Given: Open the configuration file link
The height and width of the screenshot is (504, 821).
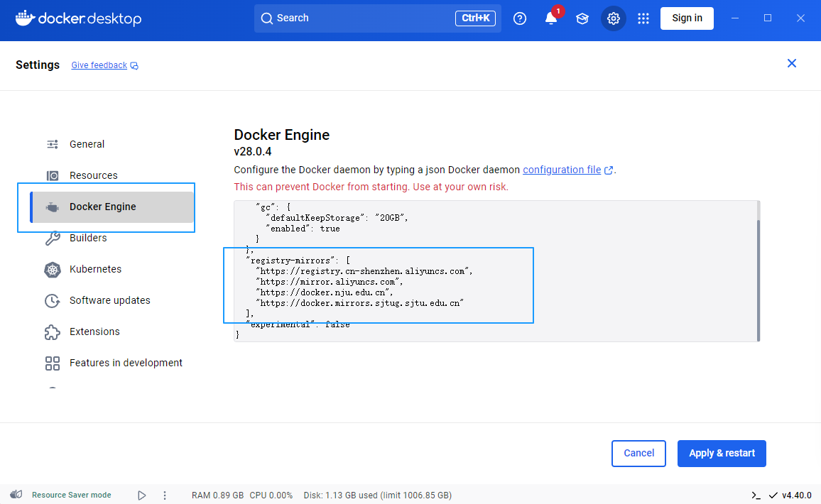Looking at the screenshot, I should pos(562,170).
